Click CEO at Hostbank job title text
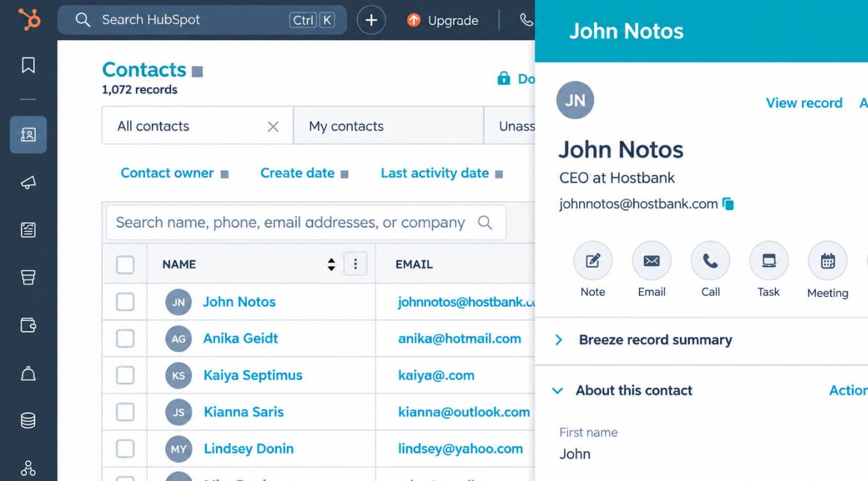Viewport: 868px width, 481px height. pos(617,178)
